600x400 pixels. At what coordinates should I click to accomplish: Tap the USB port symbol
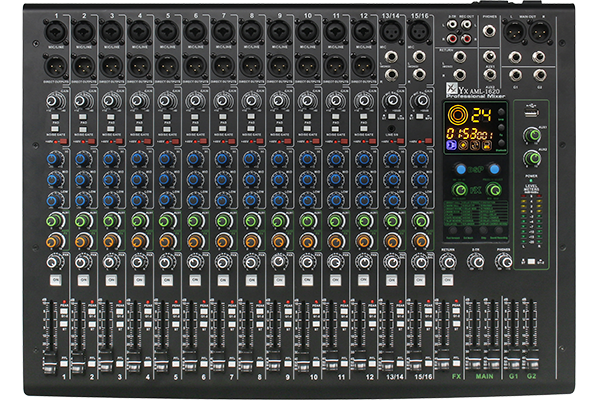tap(531, 104)
